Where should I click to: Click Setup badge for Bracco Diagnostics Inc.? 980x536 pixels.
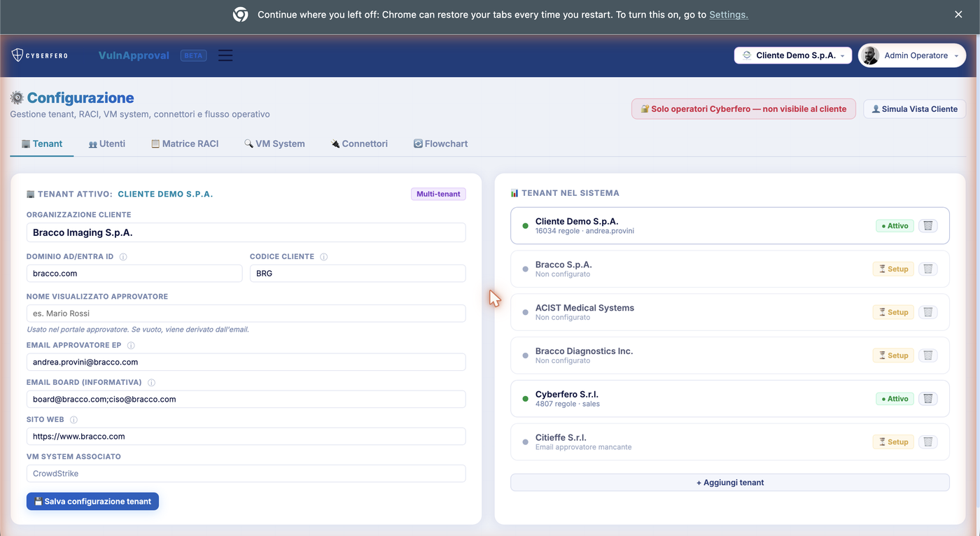tap(893, 355)
